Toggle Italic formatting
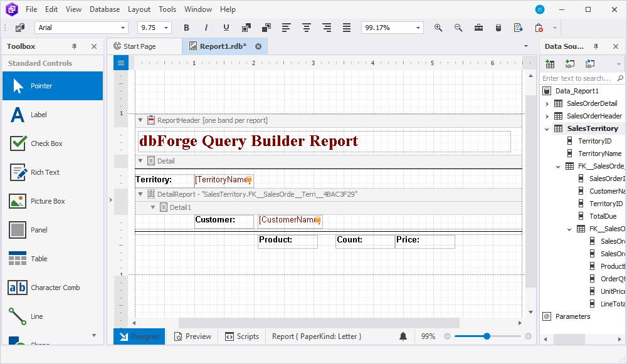This screenshot has height=364, width=627. tap(206, 28)
